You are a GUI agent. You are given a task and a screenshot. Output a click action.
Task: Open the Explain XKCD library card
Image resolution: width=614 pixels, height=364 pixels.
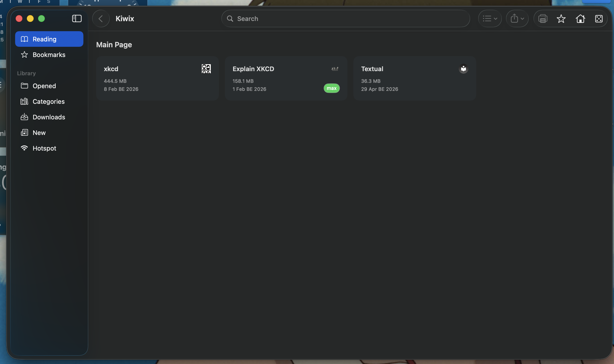tap(286, 78)
